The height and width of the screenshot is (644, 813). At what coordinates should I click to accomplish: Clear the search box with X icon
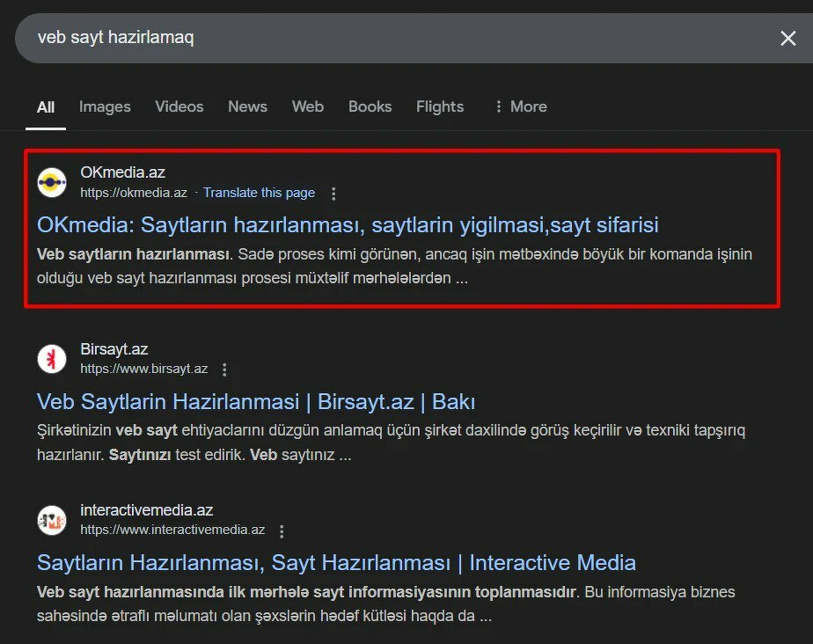click(787, 38)
